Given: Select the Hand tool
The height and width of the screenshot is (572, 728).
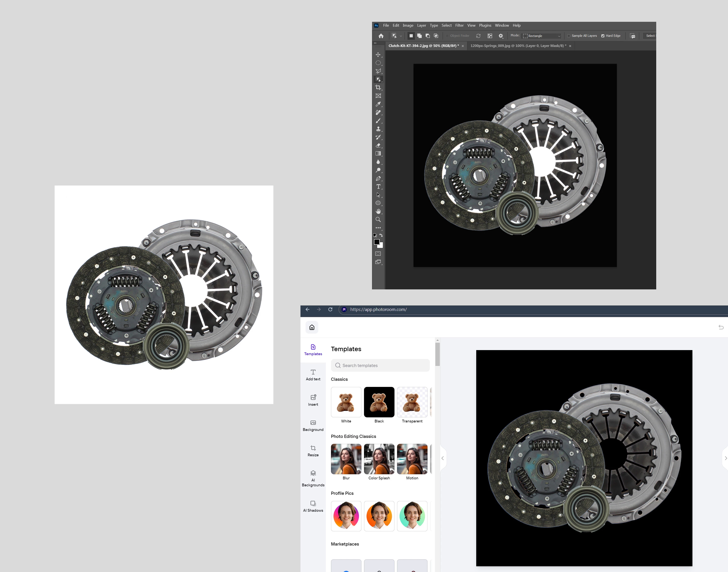Looking at the screenshot, I should (378, 211).
